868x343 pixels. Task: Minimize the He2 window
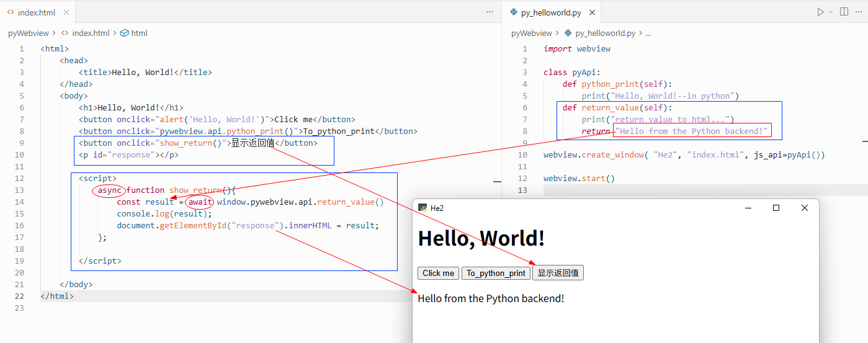pyautogui.click(x=748, y=208)
